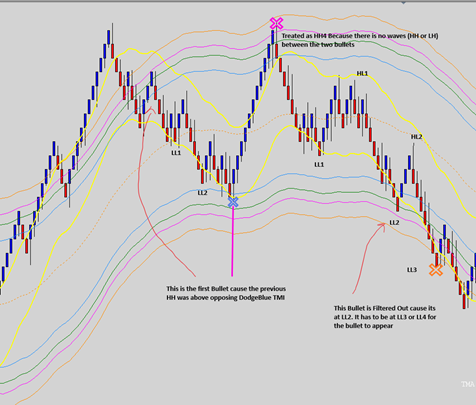Select the LL3 wave label

[412, 270]
